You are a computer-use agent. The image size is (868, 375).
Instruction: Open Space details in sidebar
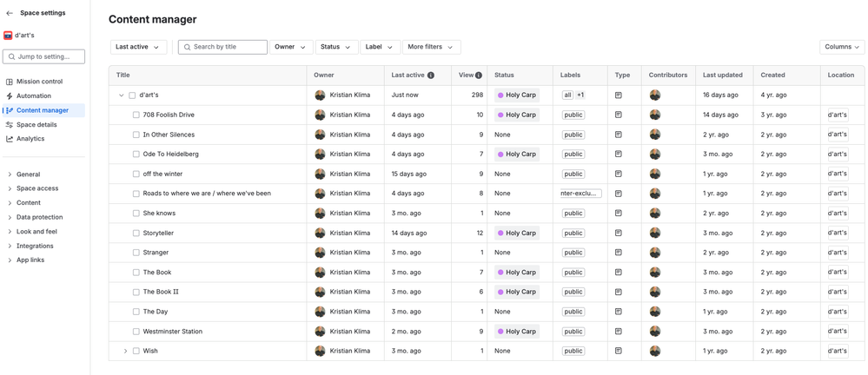[43, 125]
